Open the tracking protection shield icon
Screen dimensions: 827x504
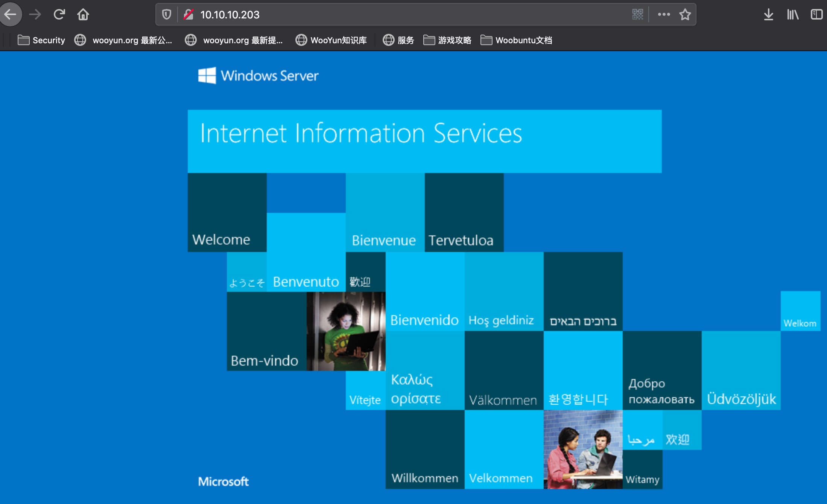166,15
